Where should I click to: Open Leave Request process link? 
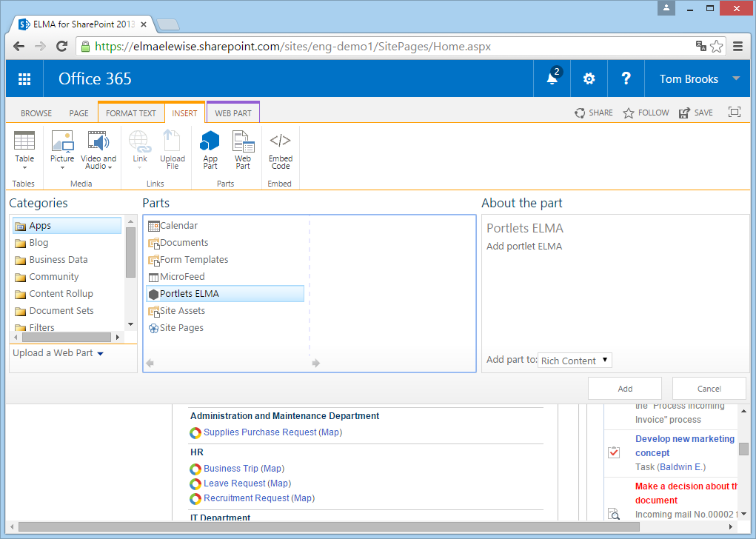pyautogui.click(x=234, y=483)
